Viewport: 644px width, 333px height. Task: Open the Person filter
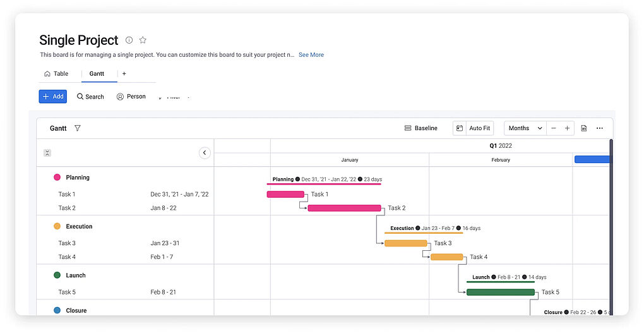tap(131, 97)
